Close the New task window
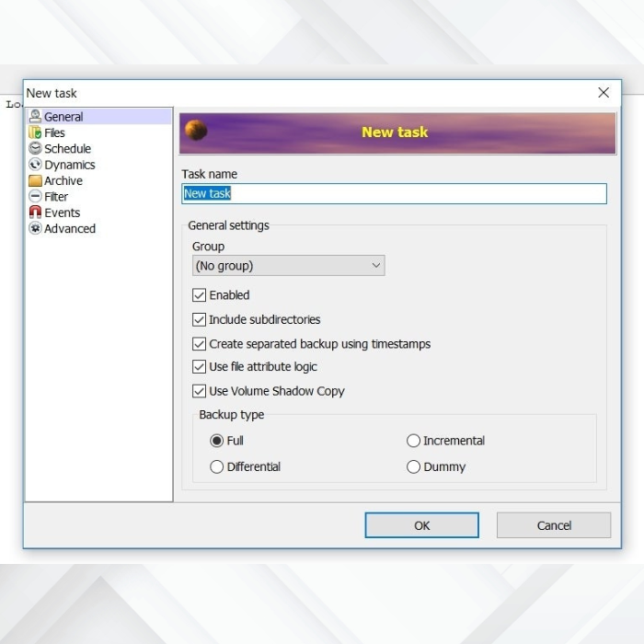 tap(604, 92)
